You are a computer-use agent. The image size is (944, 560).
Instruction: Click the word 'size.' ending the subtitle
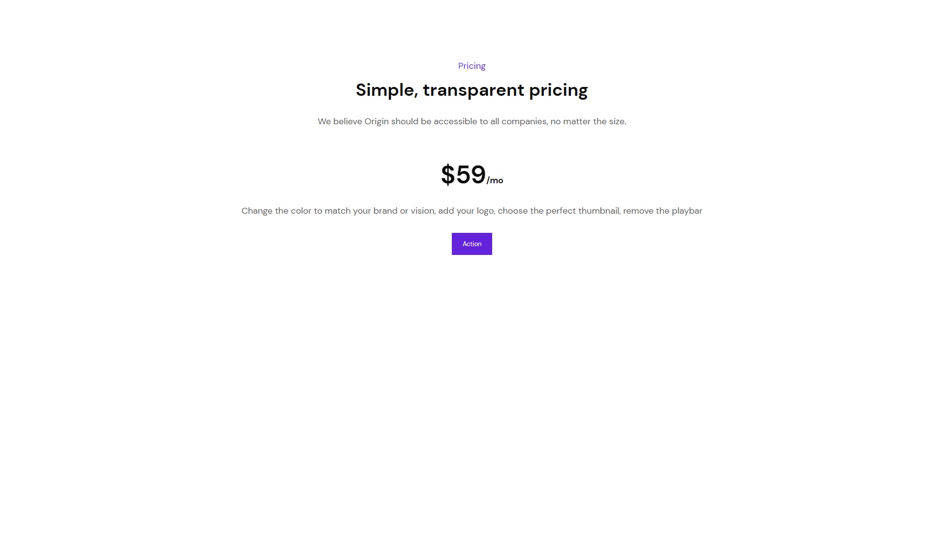click(x=618, y=121)
